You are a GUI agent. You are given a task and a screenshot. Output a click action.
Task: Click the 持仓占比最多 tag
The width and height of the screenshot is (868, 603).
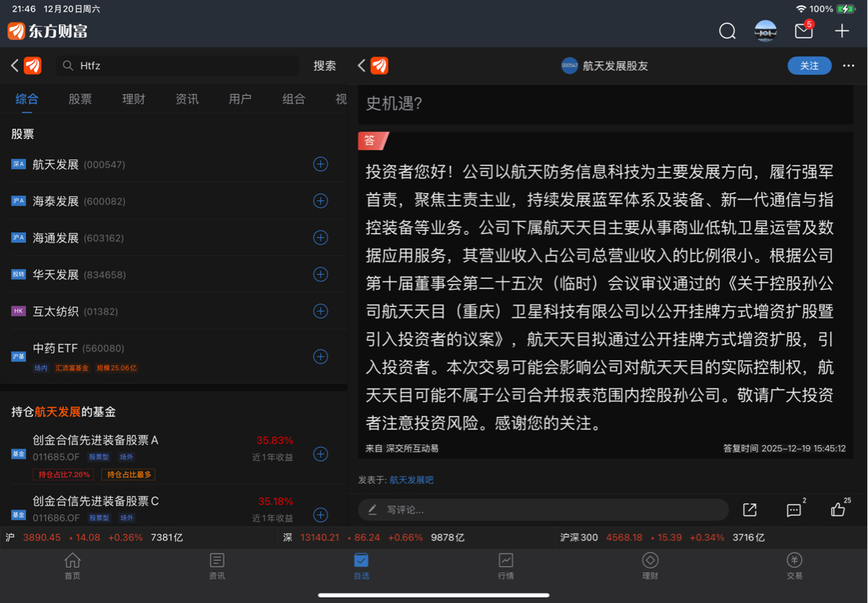click(x=129, y=474)
